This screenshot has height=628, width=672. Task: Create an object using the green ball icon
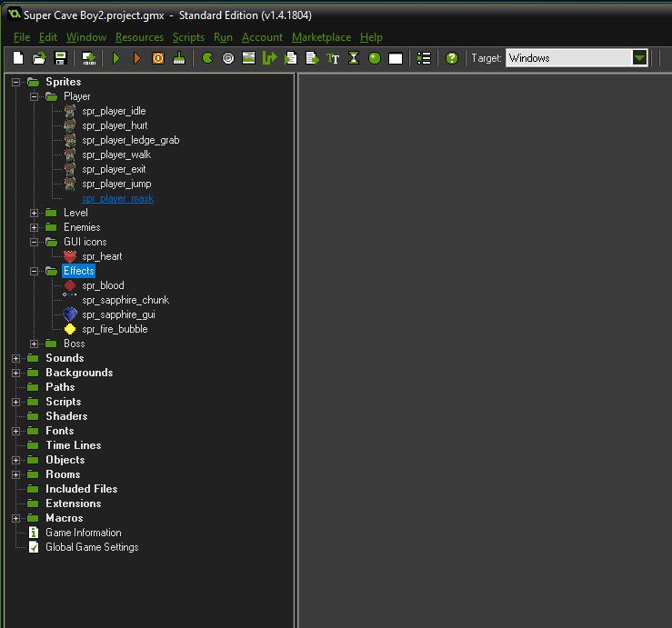[x=375, y=58]
